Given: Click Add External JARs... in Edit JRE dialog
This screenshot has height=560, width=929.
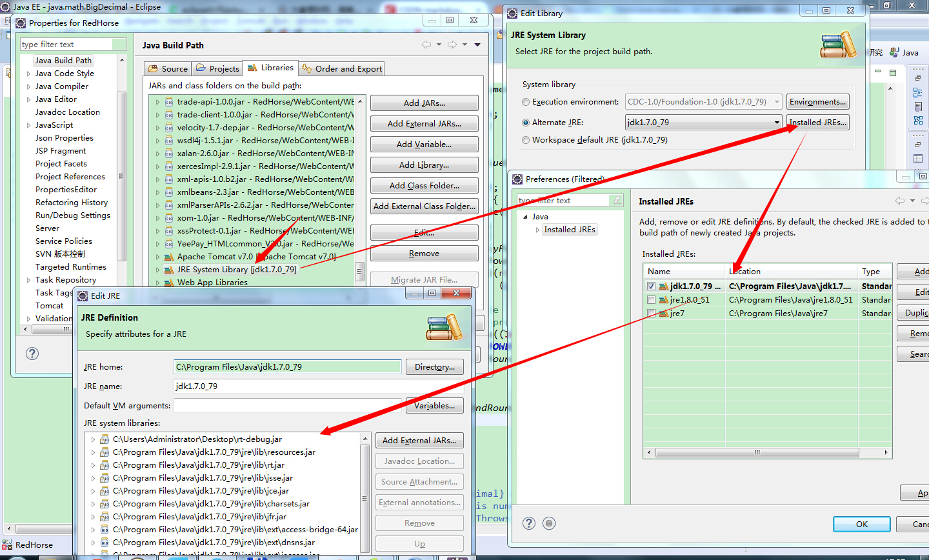Looking at the screenshot, I should click(x=419, y=441).
